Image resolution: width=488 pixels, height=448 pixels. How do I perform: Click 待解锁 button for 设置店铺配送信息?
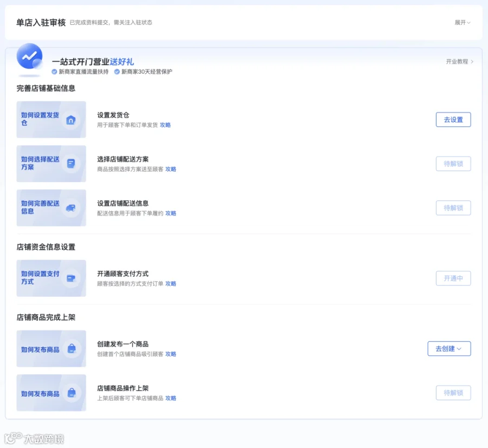[x=453, y=208]
